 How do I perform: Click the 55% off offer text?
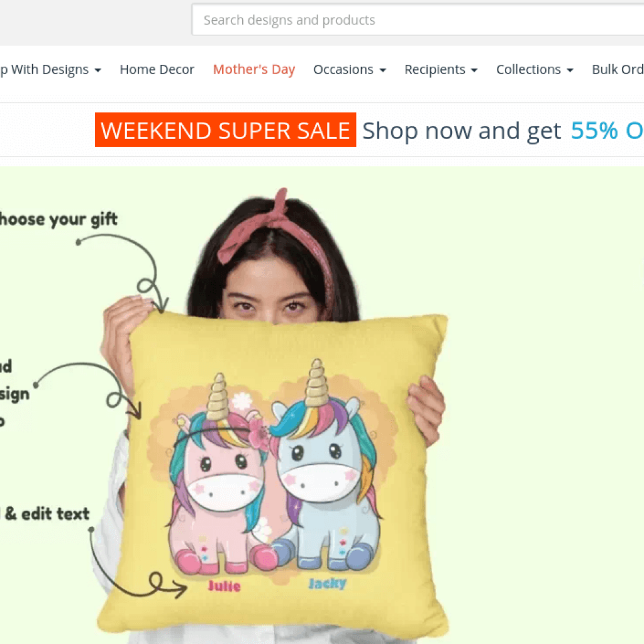pos(607,131)
